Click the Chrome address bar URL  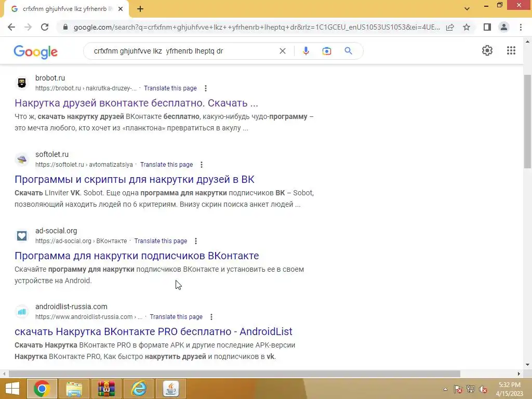tap(257, 27)
